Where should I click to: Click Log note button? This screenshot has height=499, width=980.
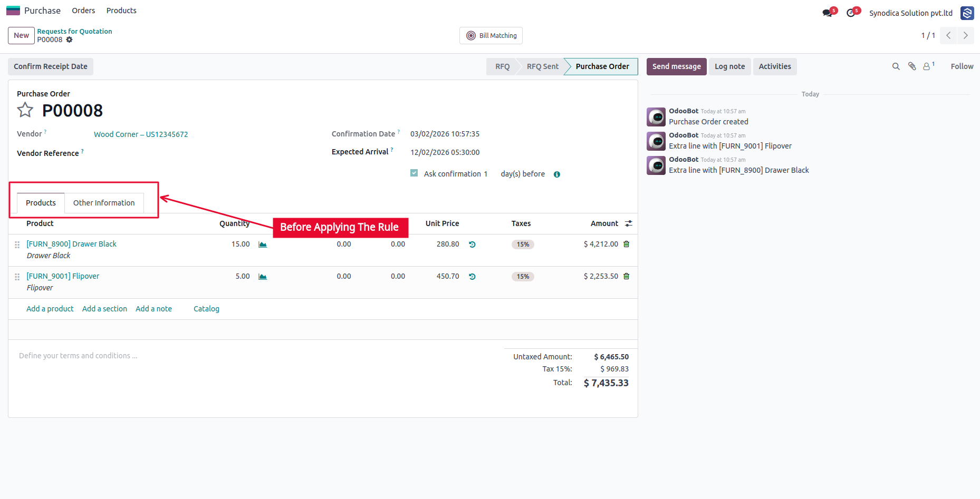pyautogui.click(x=729, y=66)
